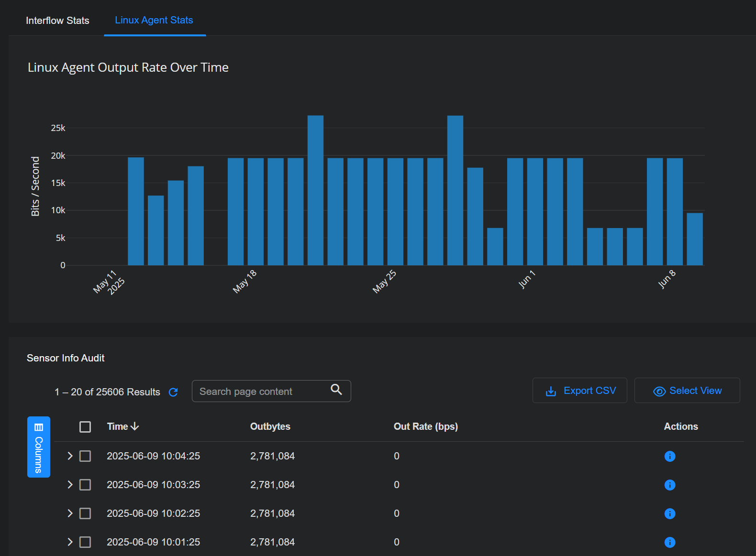Screen dimensions: 756x556
Task: Toggle the select-all rows checkbox
Action: click(x=85, y=427)
